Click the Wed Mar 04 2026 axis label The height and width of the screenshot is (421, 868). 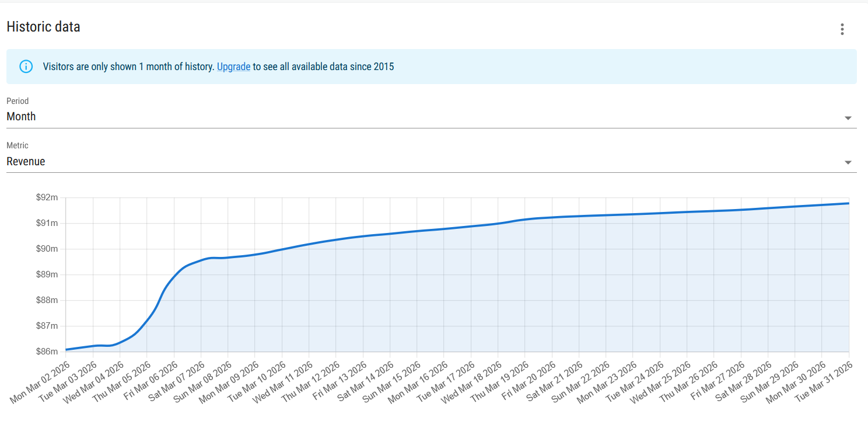pos(93,382)
